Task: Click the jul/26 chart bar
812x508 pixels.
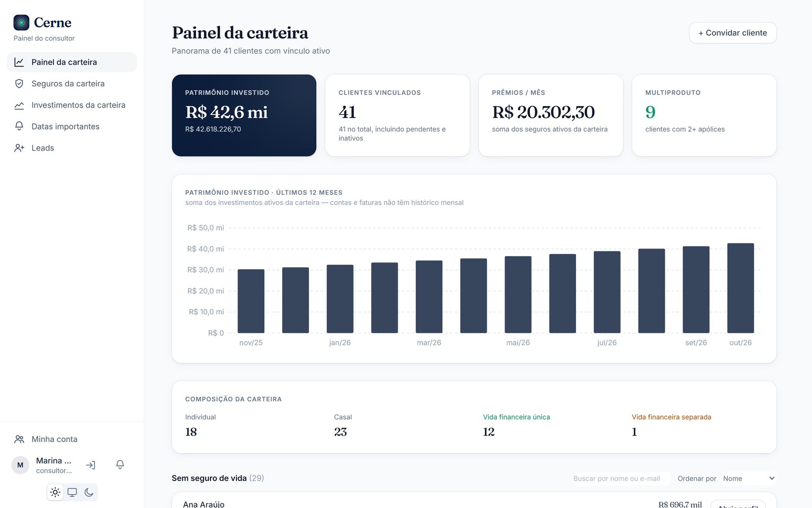Action: (x=607, y=292)
